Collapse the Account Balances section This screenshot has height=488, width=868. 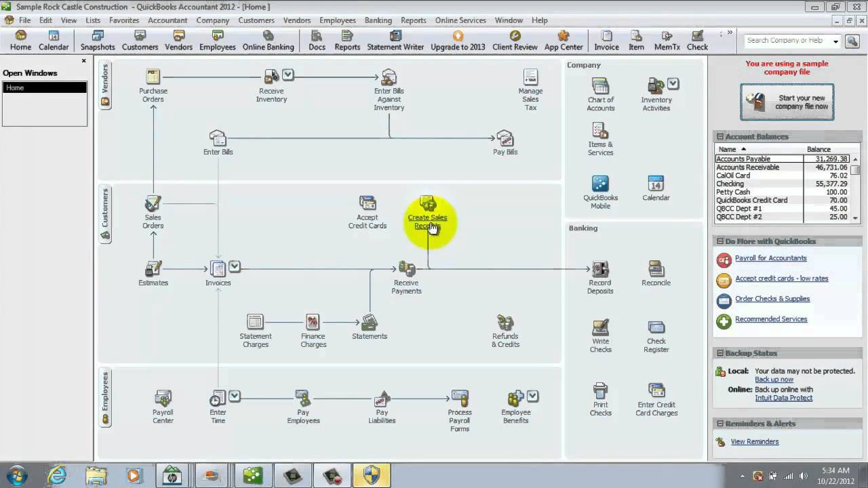click(x=720, y=136)
